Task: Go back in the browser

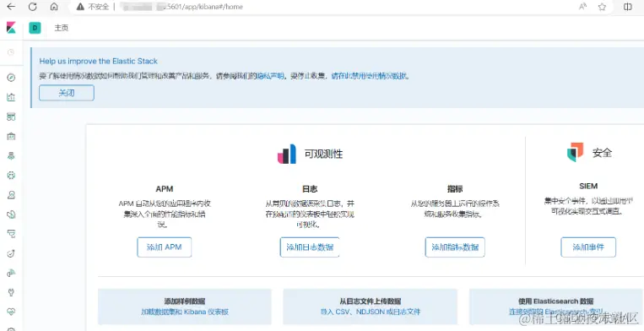Action: coord(11,7)
